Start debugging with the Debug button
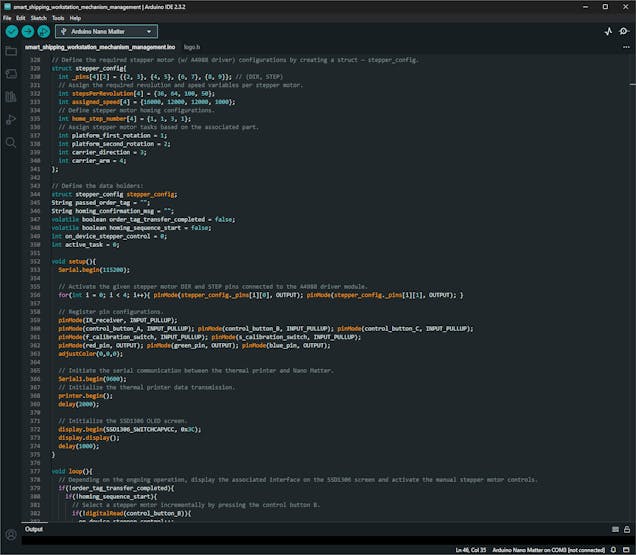 click(44, 31)
